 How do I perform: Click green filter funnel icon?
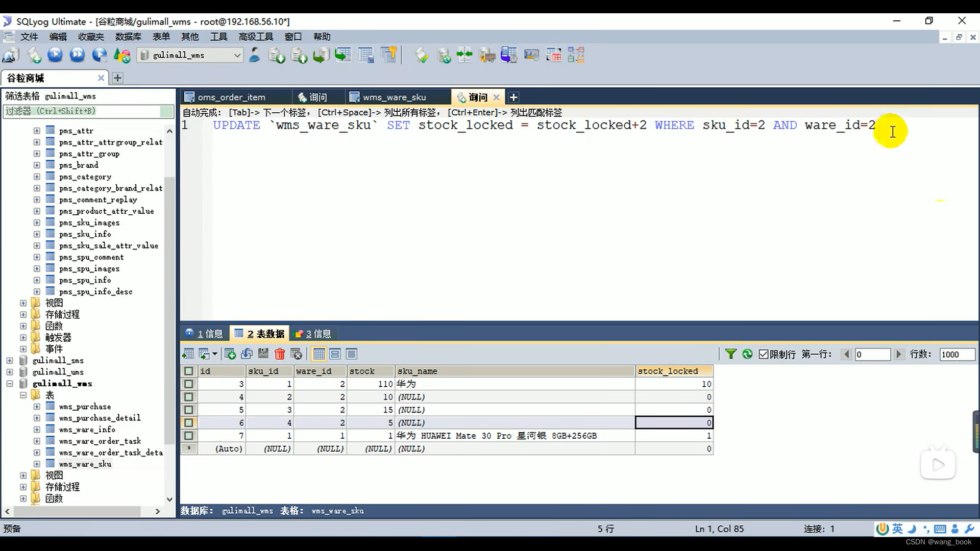pyautogui.click(x=731, y=354)
